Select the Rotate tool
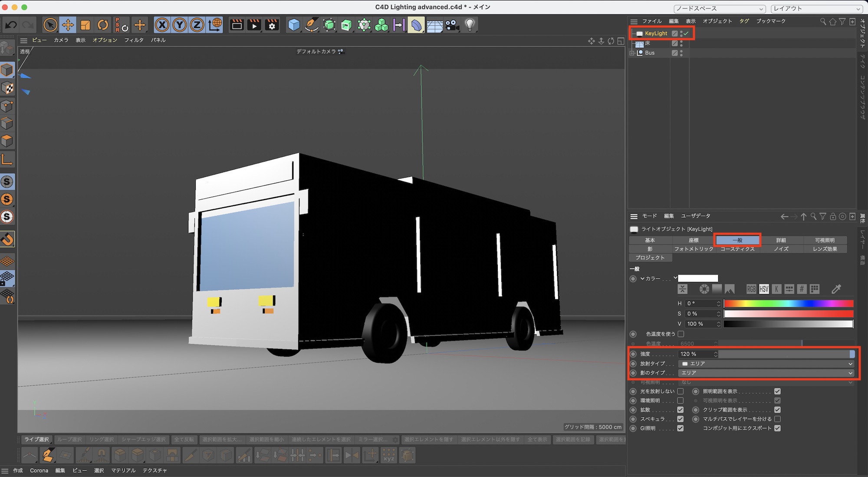Viewport: 868px width, 477px height. click(x=102, y=25)
